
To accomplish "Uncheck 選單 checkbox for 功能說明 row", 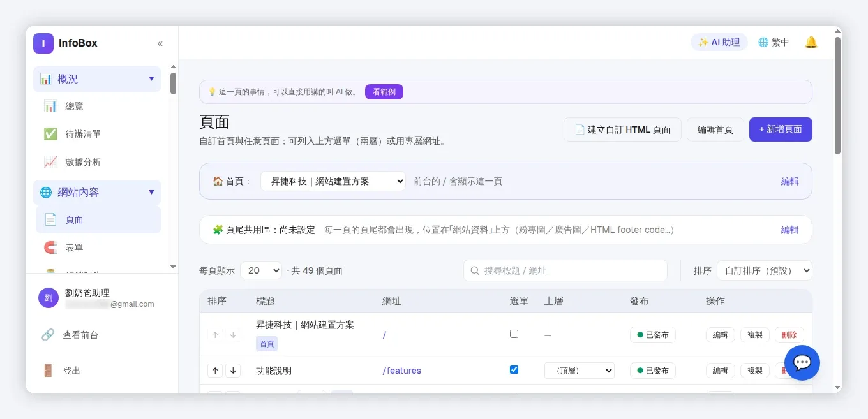I will (x=514, y=369).
